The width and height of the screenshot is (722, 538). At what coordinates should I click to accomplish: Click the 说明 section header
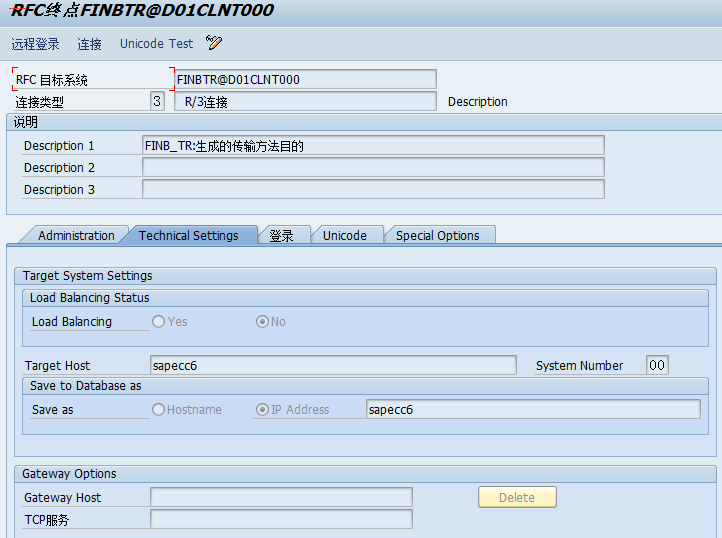pos(364,123)
